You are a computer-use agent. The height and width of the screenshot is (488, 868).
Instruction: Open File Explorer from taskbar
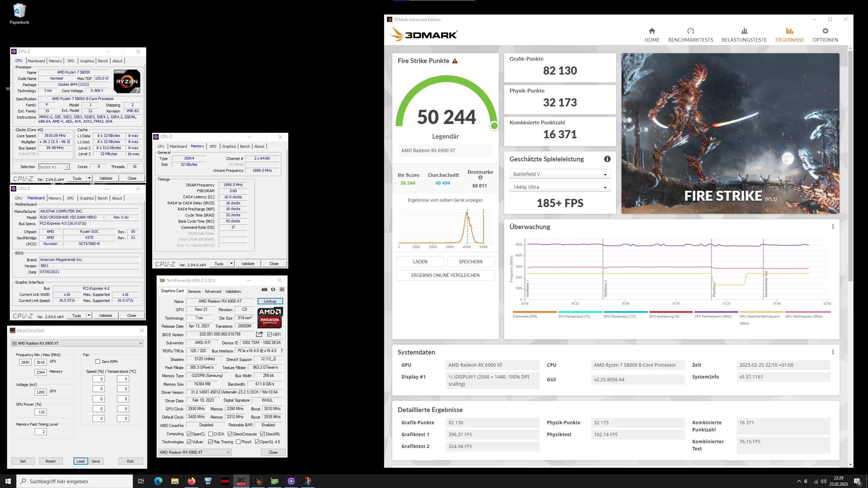point(175,481)
